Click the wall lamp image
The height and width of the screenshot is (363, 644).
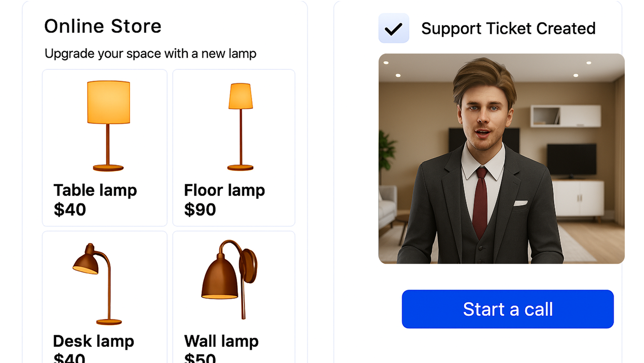tap(229, 279)
